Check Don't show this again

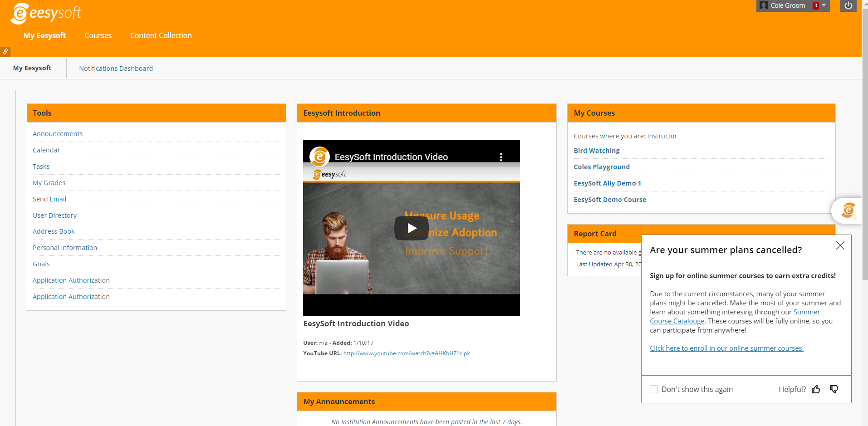654,389
